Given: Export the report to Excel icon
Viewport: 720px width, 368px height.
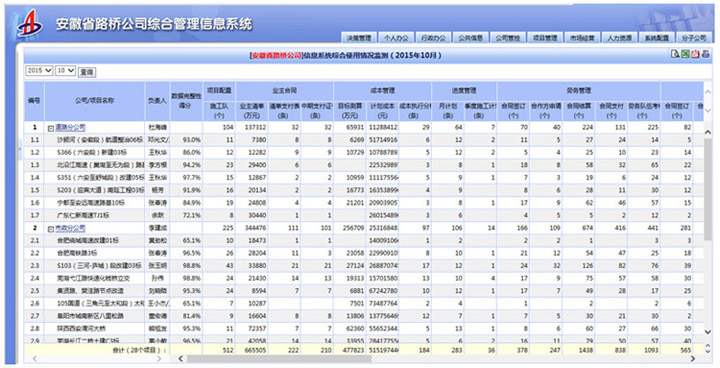Looking at the screenshot, I should pyautogui.click(x=685, y=54).
